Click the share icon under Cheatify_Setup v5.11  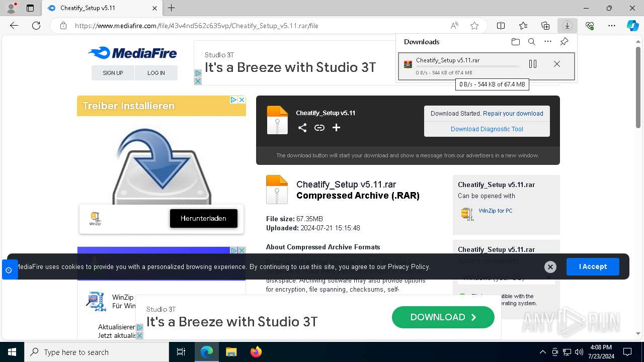[302, 128]
